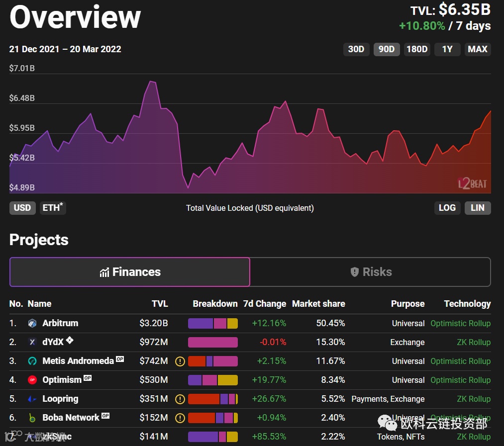Open the Optimism project link
This screenshot has width=504, height=446.
(62, 380)
